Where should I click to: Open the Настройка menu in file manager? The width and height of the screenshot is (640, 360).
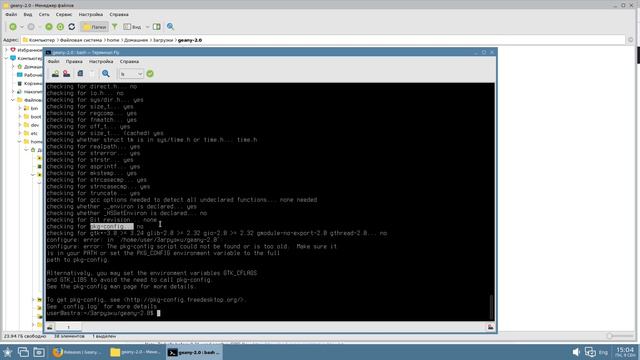91,14
